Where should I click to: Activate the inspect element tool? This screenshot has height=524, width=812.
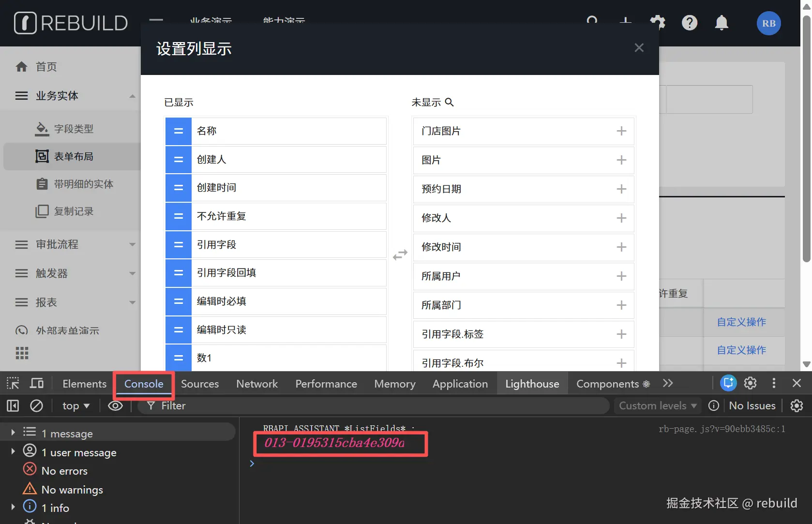click(x=13, y=383)
